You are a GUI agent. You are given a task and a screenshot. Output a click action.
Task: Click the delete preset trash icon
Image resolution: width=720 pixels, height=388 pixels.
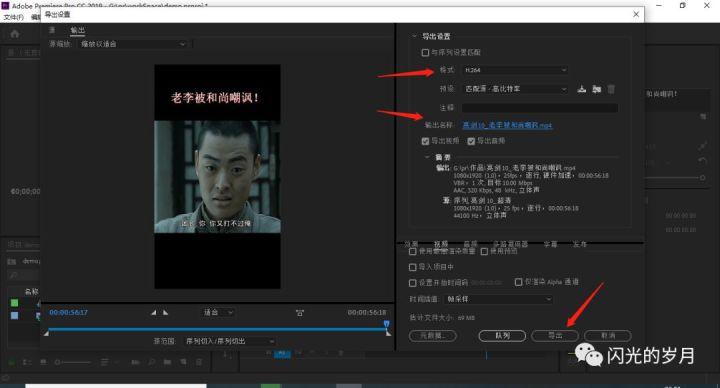pyautogui.click(x=611, y=89)
